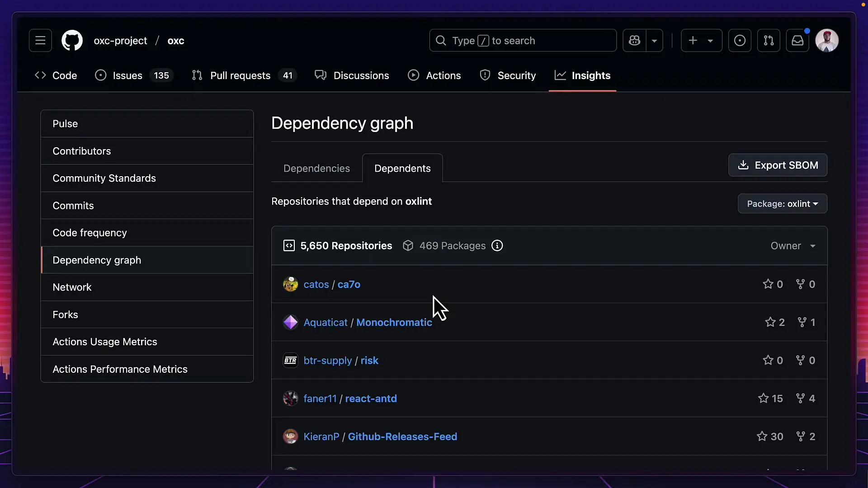The height and width of the screenshot is (488, 868).
Task: Open the oxc repository link
Action: 176,41
